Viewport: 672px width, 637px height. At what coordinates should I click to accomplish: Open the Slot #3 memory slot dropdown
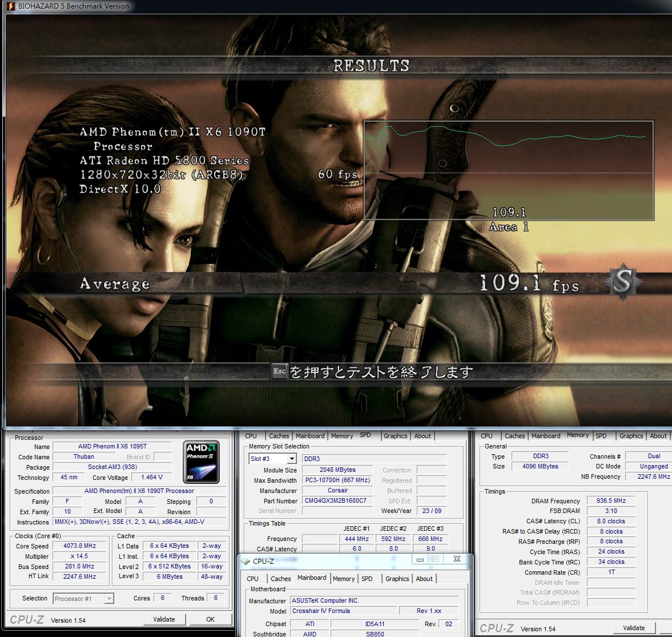coord(292,459)
